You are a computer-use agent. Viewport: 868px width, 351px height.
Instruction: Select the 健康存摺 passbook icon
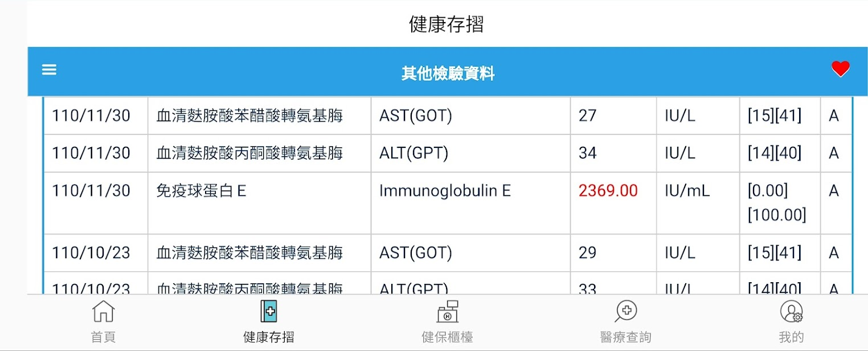268,312
